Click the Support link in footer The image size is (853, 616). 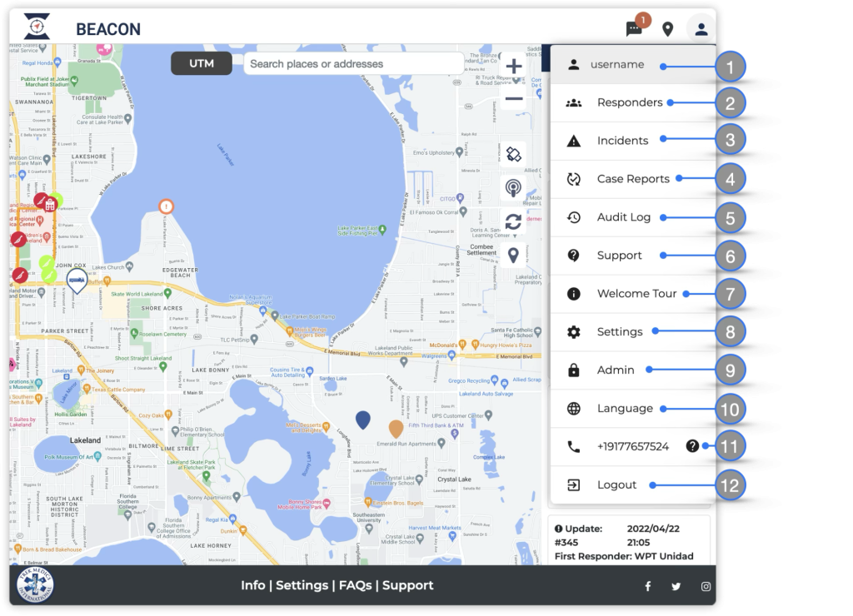[x=407, y=585]
